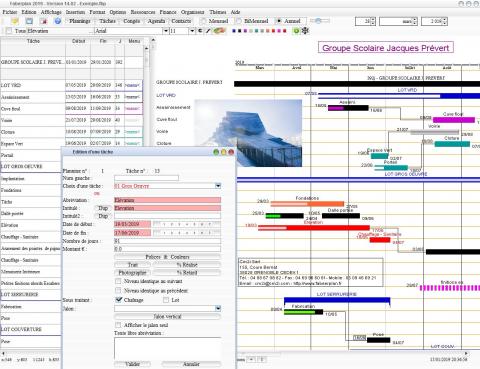Click the year stepper arrows
Image resolution: width=480 pixels, height=369 pixels.
pyautogui.click(x=445, y=21)
